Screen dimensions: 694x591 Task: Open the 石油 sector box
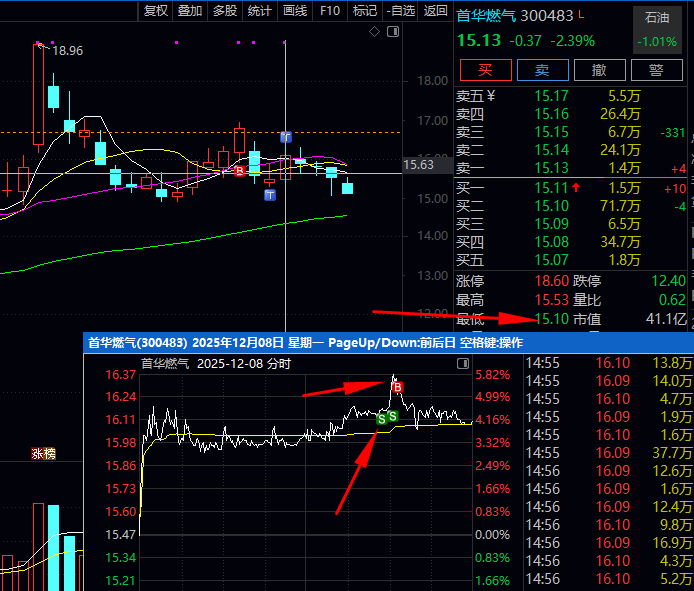click(x=657, y=30)
